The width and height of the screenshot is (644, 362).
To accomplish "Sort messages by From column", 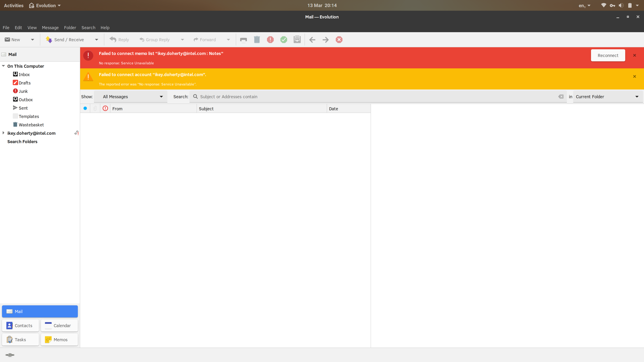I will 153,108.
